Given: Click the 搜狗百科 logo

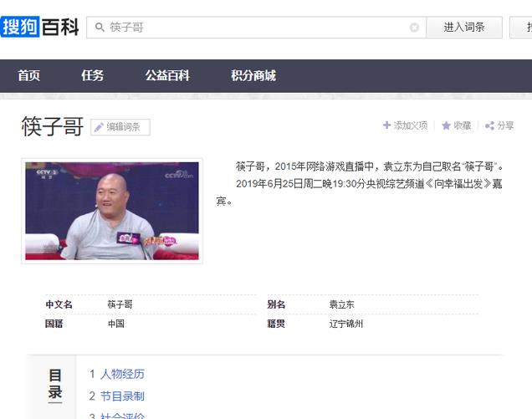Looking at the screenshot, I should pos(40,27).
